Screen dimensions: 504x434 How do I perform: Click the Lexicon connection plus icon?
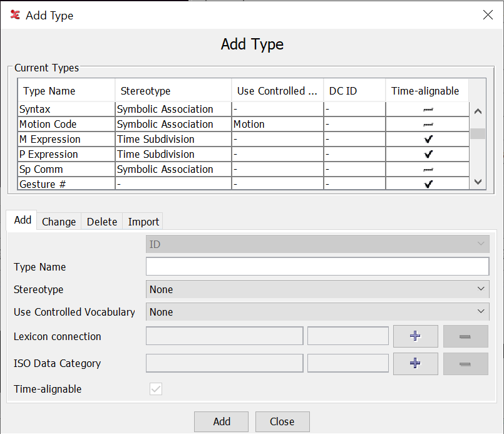click(x=415, y=336)
